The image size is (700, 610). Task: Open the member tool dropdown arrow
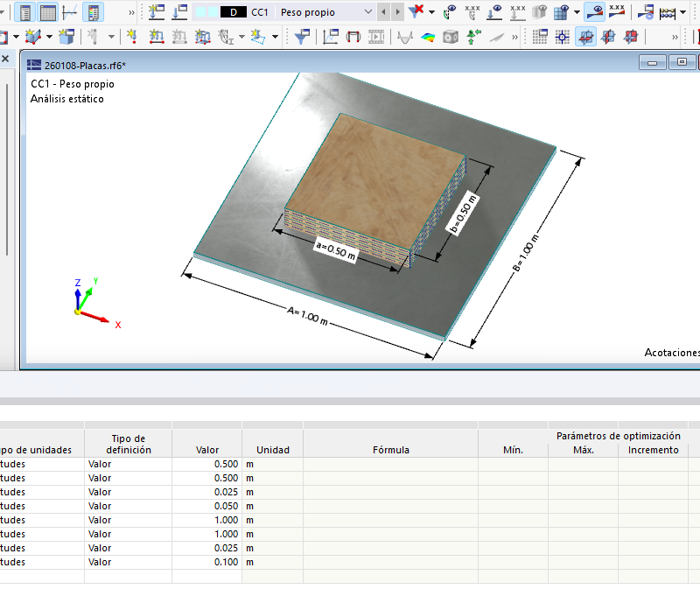point(112,37)
